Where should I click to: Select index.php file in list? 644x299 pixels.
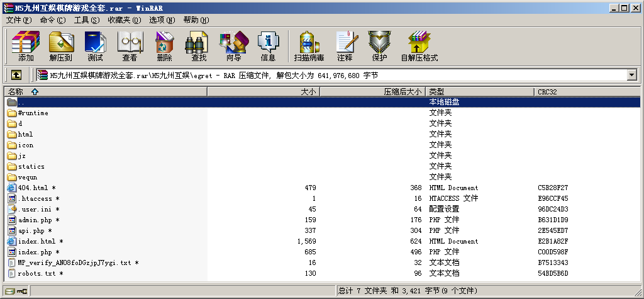coord(35,252)
